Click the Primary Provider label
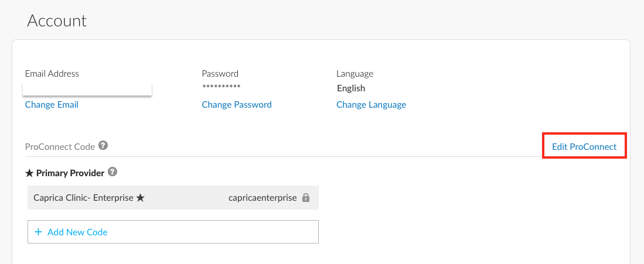Viewport: 644px width, 264px height. [70, 173]
